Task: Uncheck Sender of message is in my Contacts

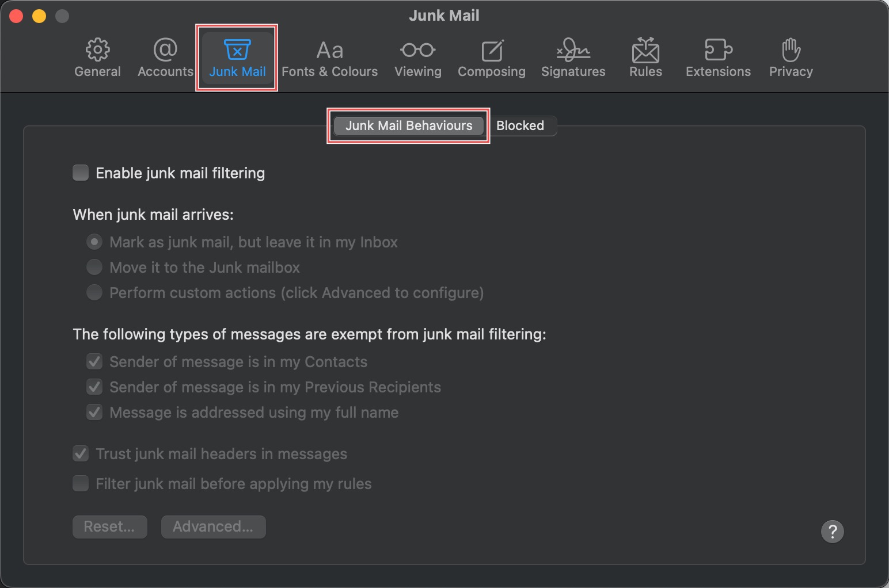Action: coord(94,362)
